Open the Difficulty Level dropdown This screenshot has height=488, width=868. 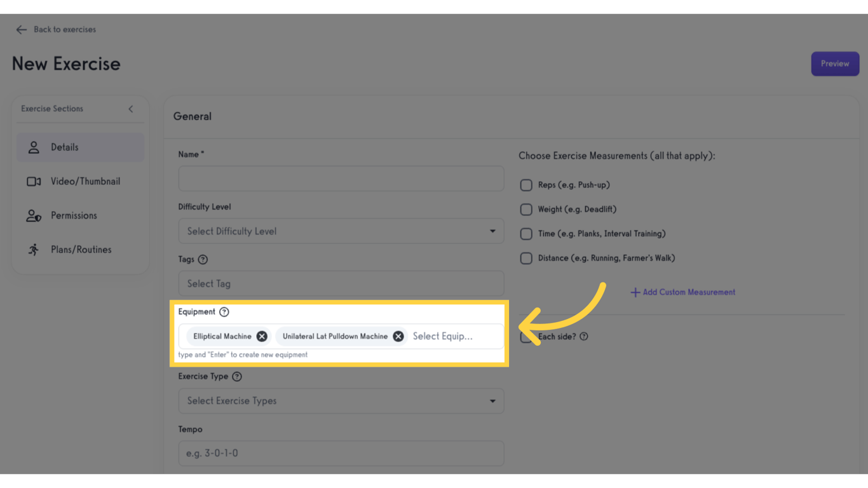tap(341, 231)
